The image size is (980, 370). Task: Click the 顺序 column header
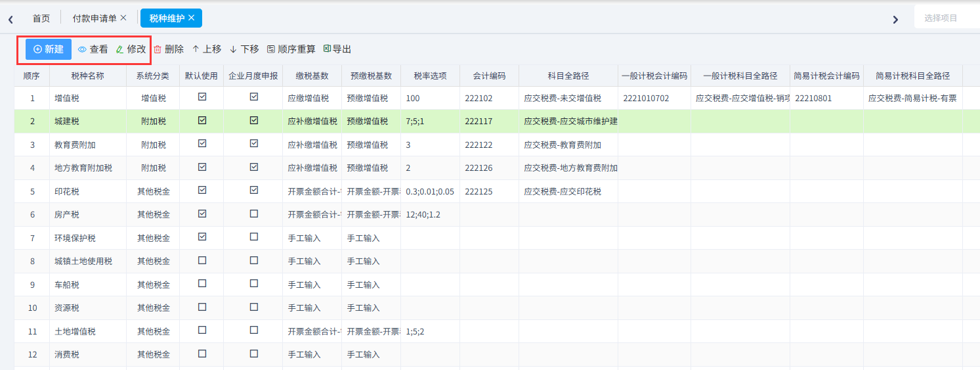pos(32,76)
